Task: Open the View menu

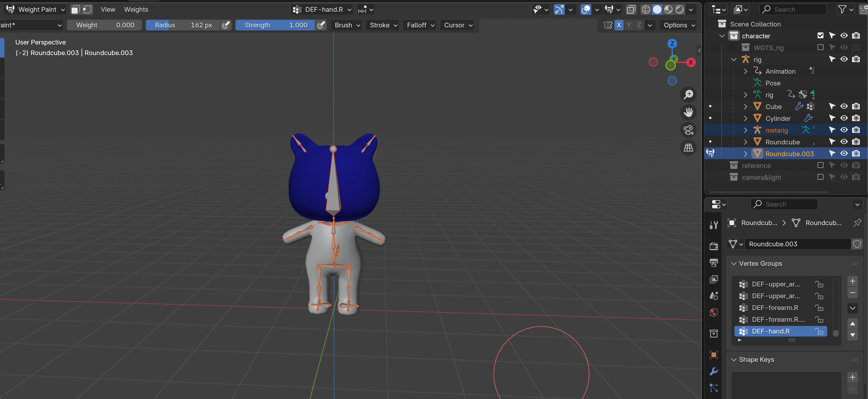Action: [x=108, y=9]
